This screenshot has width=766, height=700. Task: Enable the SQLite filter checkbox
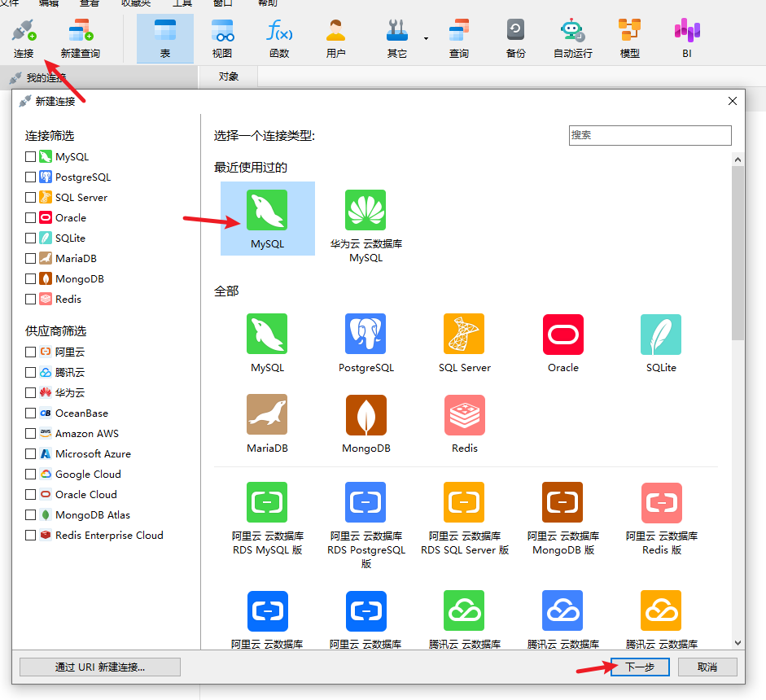coord(30,238)
